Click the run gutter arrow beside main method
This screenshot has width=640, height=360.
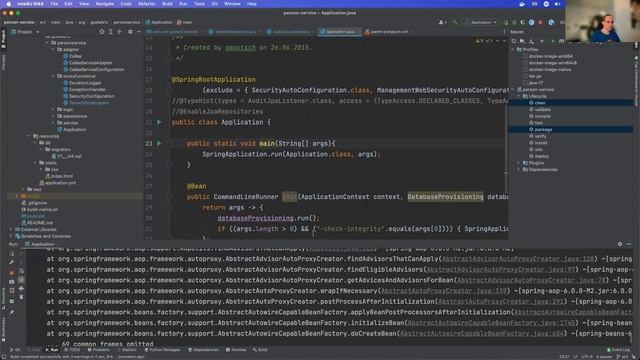[x=159, y=143]
